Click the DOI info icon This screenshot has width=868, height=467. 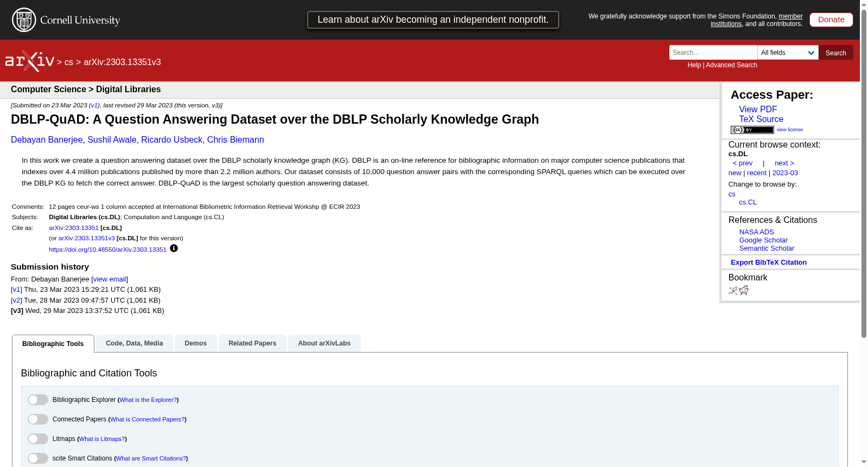pos(174,248)
